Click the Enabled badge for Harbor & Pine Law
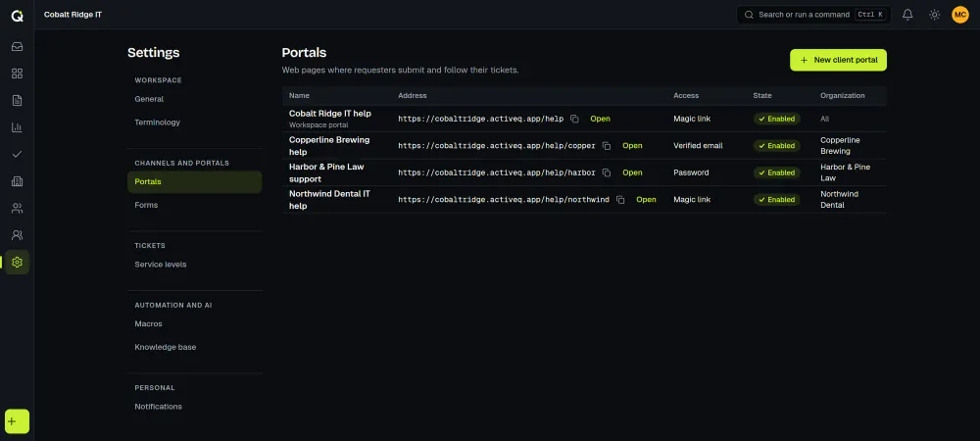This screenshot has width=980, height=441. click(776, 172)
